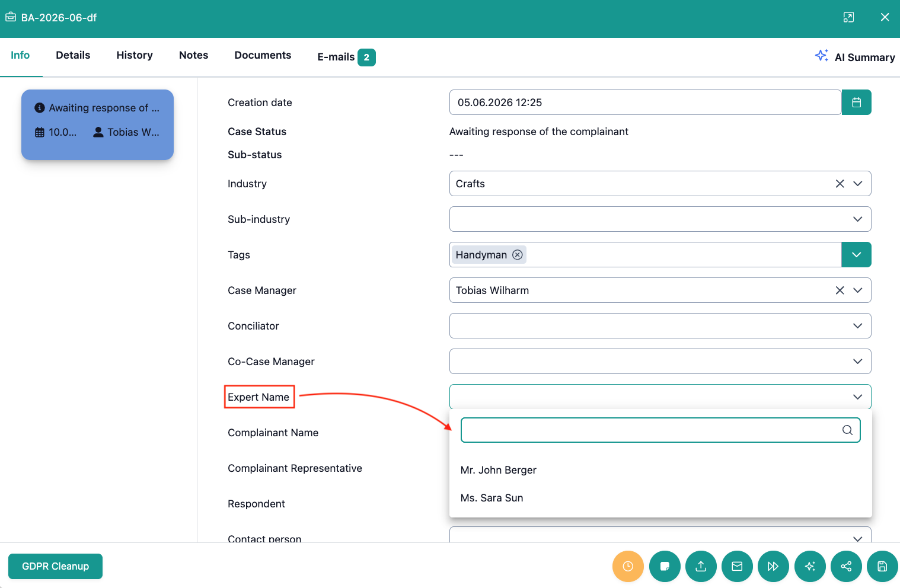Open the Documents tab
The height and width of the screenshot is (588, 900).
point(263,55)
